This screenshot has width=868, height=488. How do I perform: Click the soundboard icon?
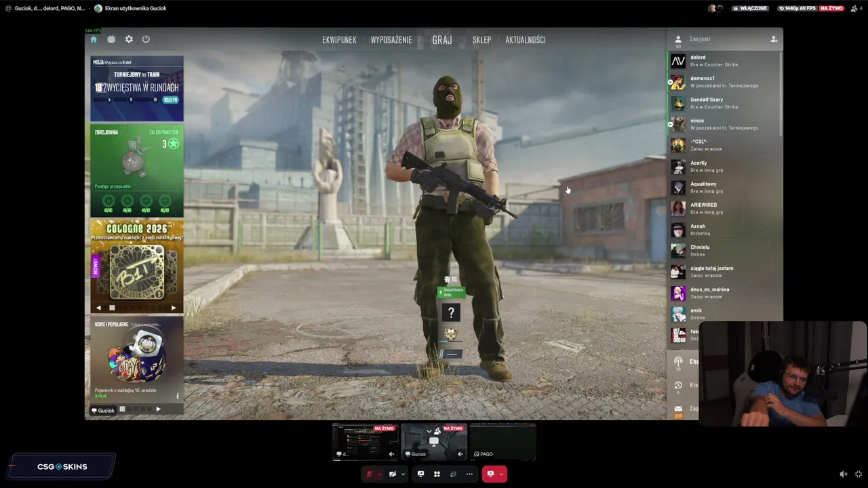453,474
